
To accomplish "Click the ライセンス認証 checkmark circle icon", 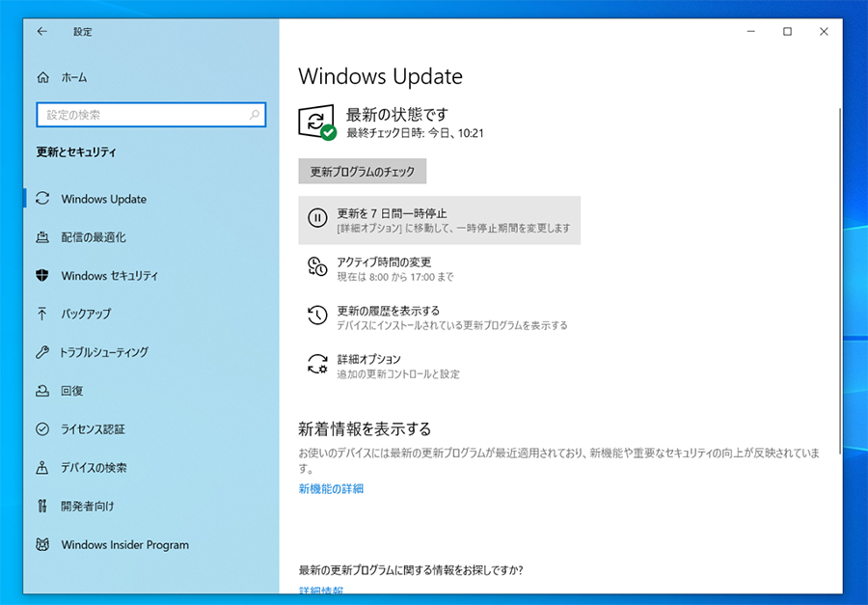I will pos(42,428).
